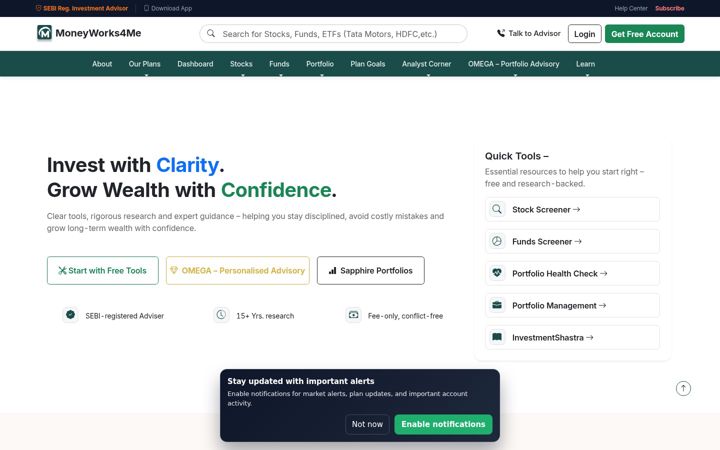This screenshot has height=450, width=720.
Task: Click the Enable notifications button
Action: [443, 424]
